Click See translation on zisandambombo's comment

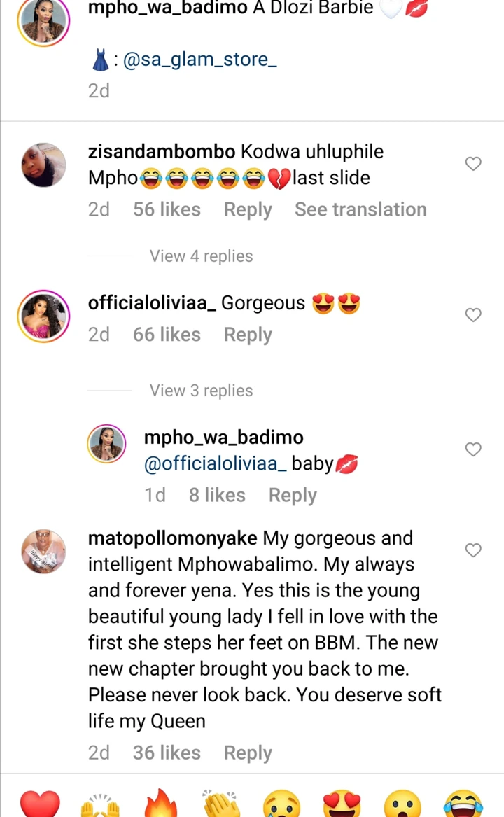pos(360,209)
